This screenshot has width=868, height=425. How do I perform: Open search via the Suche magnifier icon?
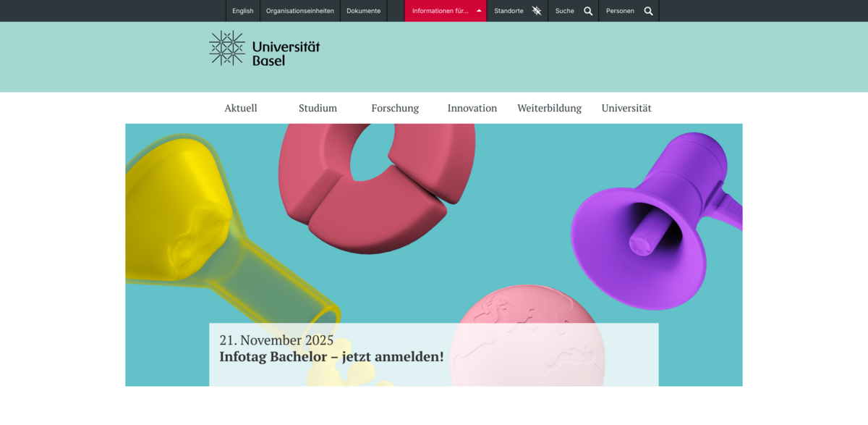(x=588, y=11)
